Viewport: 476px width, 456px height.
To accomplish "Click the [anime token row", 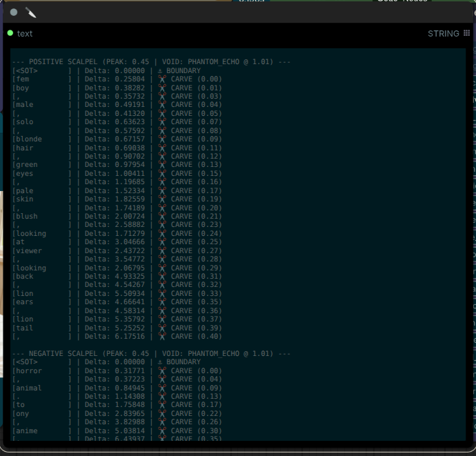I will coord(117,431).
